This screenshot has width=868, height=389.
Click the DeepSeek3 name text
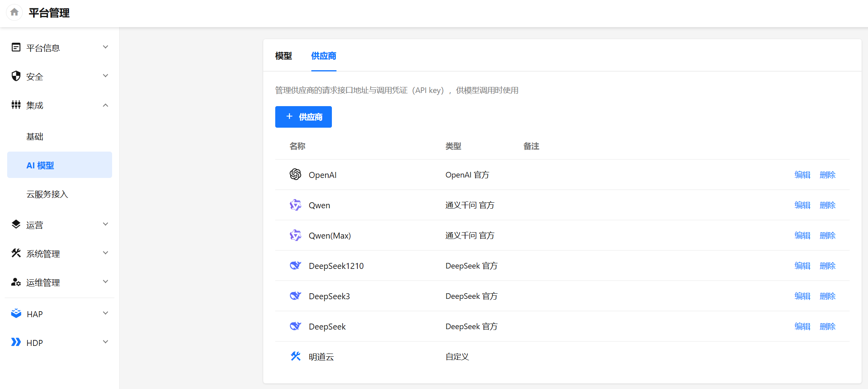tap(329, 296)
